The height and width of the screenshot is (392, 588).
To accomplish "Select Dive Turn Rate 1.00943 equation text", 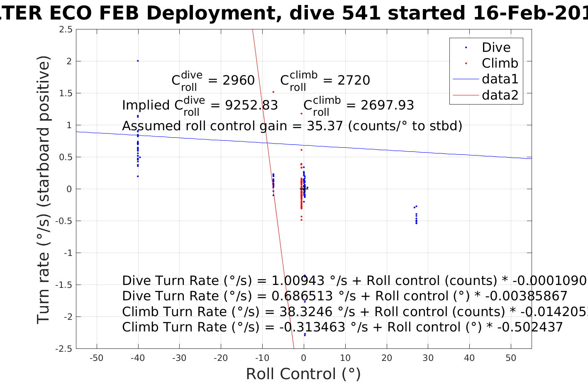I will tap(355, 281).
